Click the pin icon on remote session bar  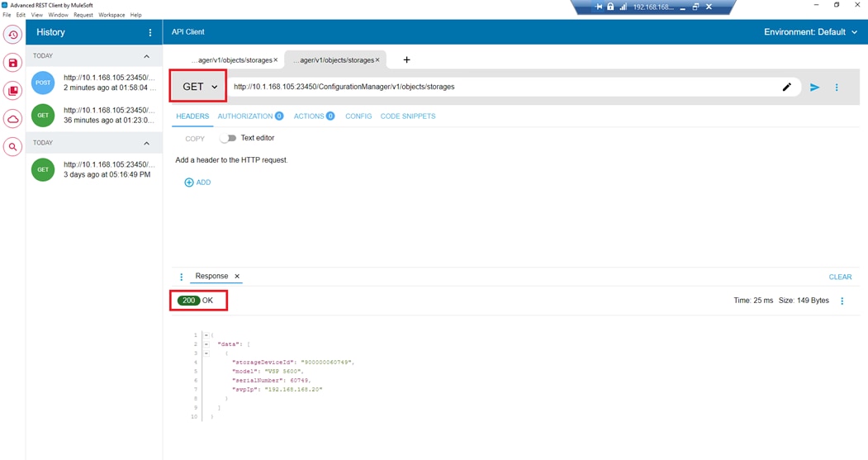coord(599,7)
